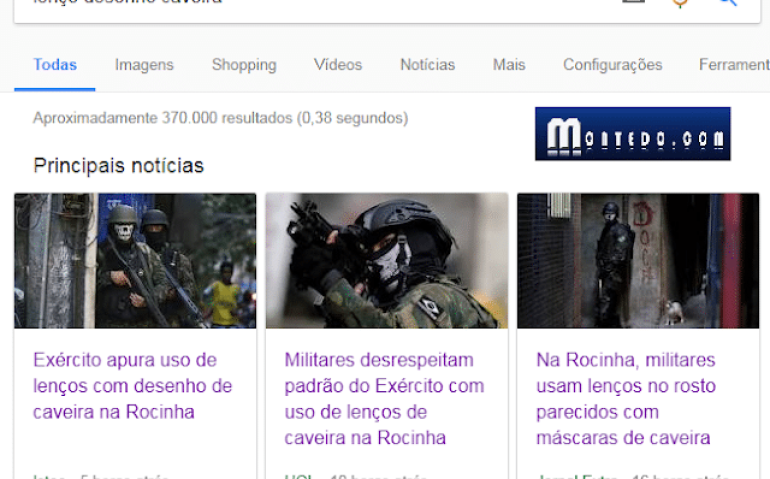Screen dimensions: 770x479
Task: Open headline "Exército apura uso de lenços"
Action: point(133,386)
